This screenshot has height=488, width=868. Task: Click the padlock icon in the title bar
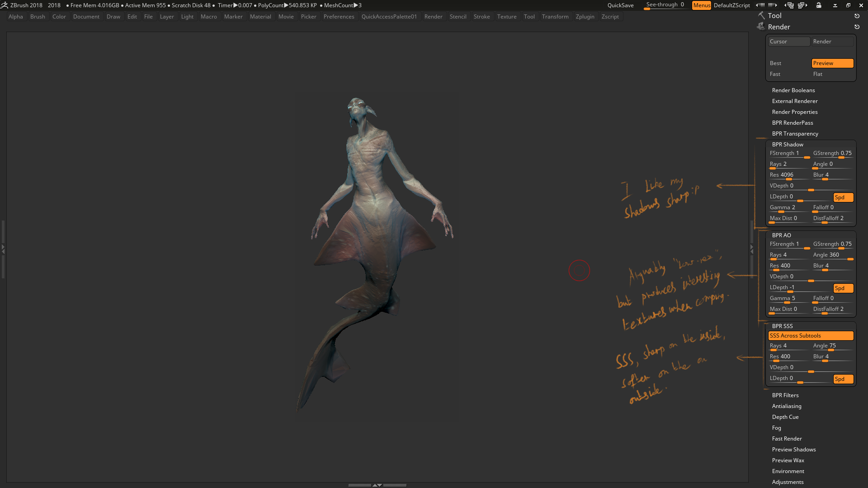pos(819,5)
